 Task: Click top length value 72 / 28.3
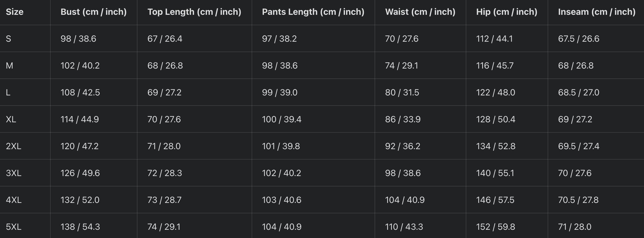[x=165, y=173]
